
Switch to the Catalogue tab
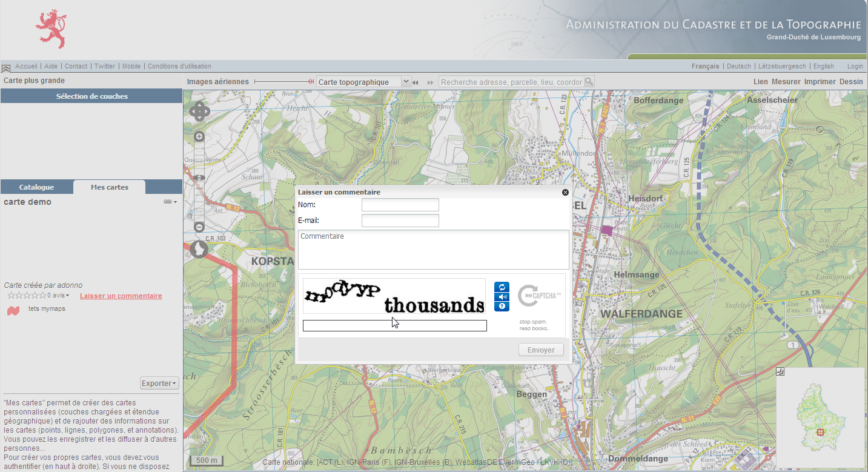36,187
